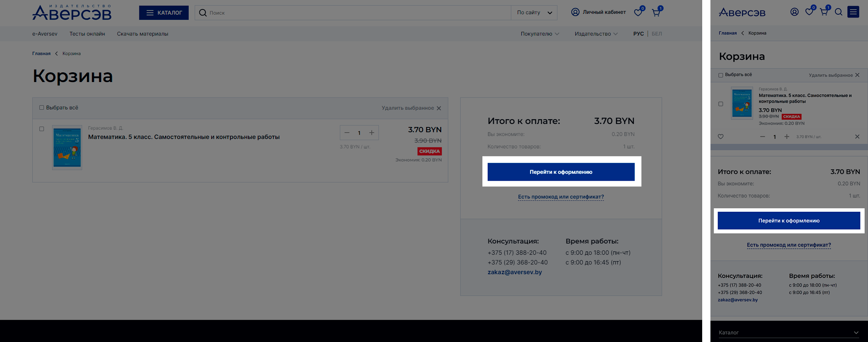
Task: Decrease quantity with minus in desktop cart
Action: tap(347, 133)
